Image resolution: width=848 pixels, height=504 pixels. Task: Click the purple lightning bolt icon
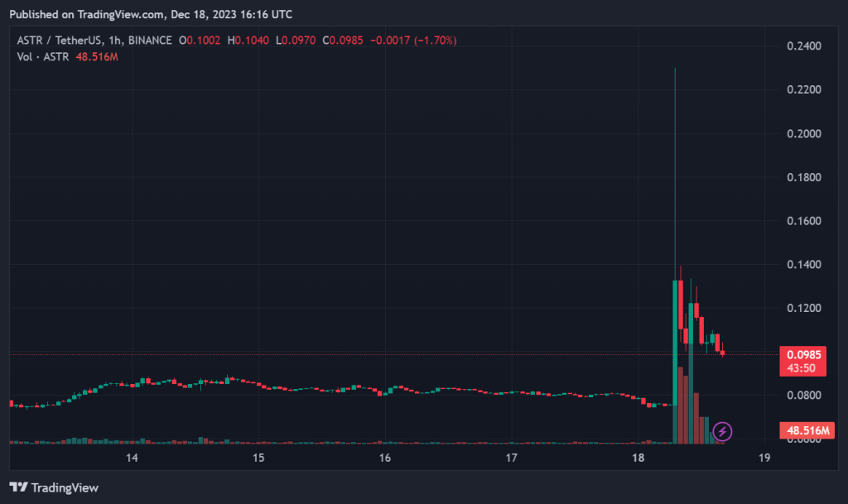tap(723, 431)
